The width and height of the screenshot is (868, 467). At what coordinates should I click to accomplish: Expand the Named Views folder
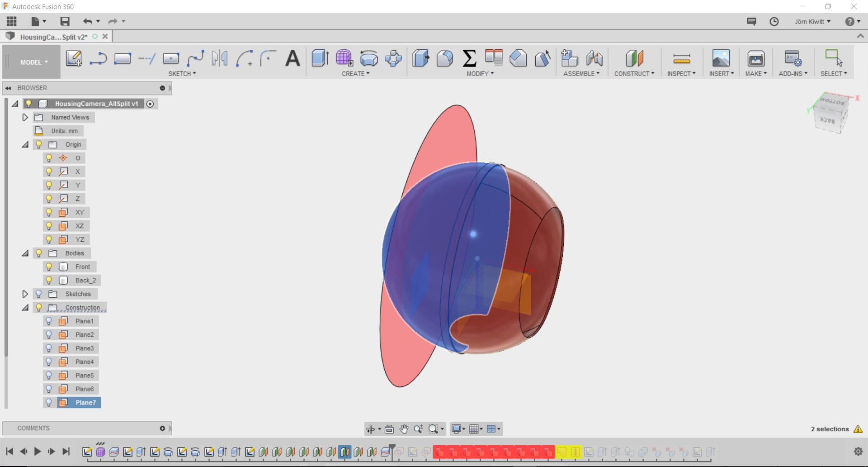(x=25, y=117)
